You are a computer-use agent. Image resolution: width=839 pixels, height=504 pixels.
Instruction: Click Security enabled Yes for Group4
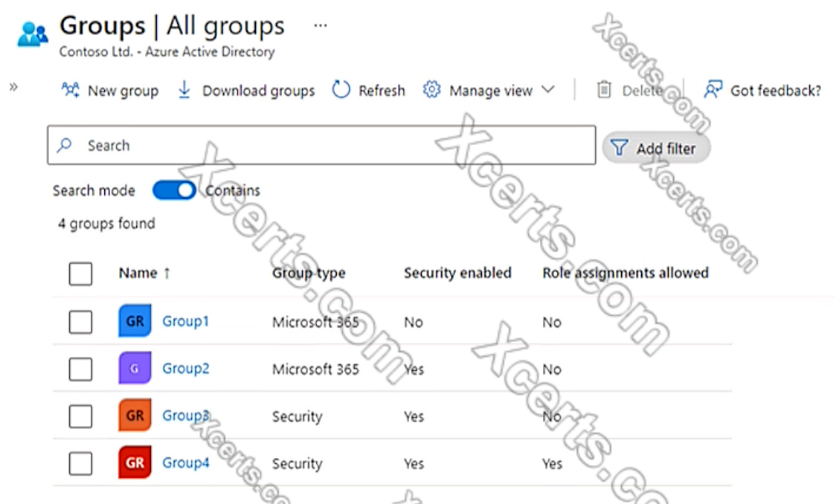(x=414, y=463)
